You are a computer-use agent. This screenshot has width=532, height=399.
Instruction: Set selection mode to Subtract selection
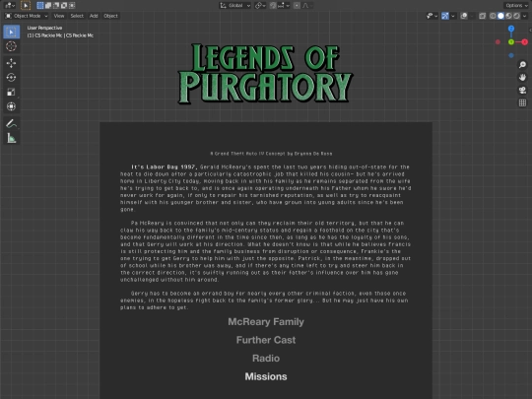tap(56, 6)
